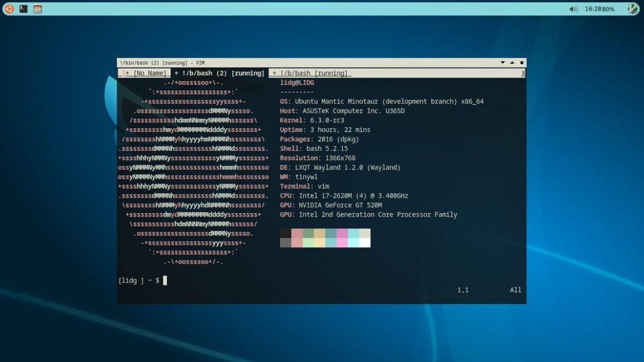Viewport: 644px width, 362px height.
Task: Click the 1,1 cursor position in the vim ruler
Action: pyautogui.click(x=462, y=290)
